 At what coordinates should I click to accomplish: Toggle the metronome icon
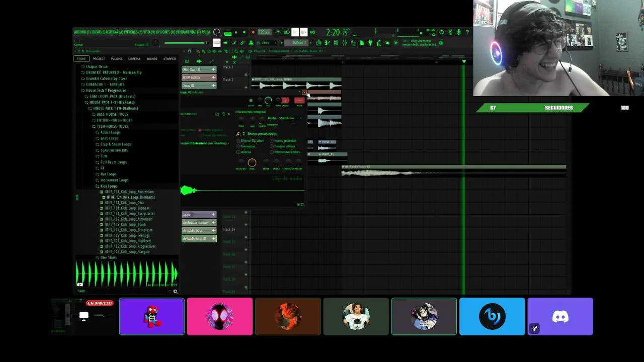tap(278, 32)
